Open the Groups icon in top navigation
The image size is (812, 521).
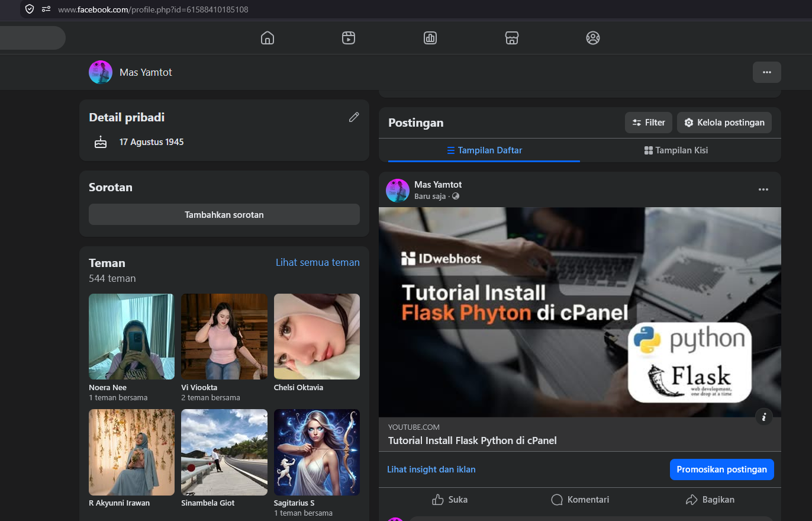593,38
